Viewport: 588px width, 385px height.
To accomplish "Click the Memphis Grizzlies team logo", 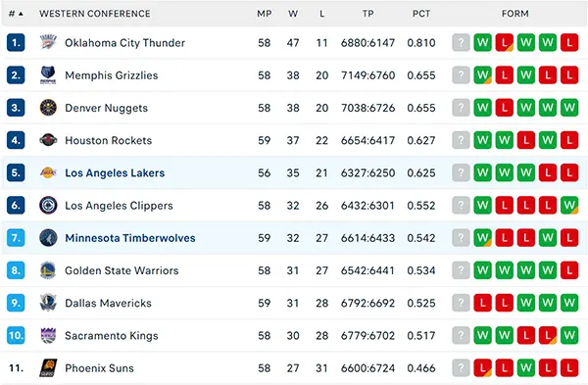I will pyautogui.click(x=48, y=75).
